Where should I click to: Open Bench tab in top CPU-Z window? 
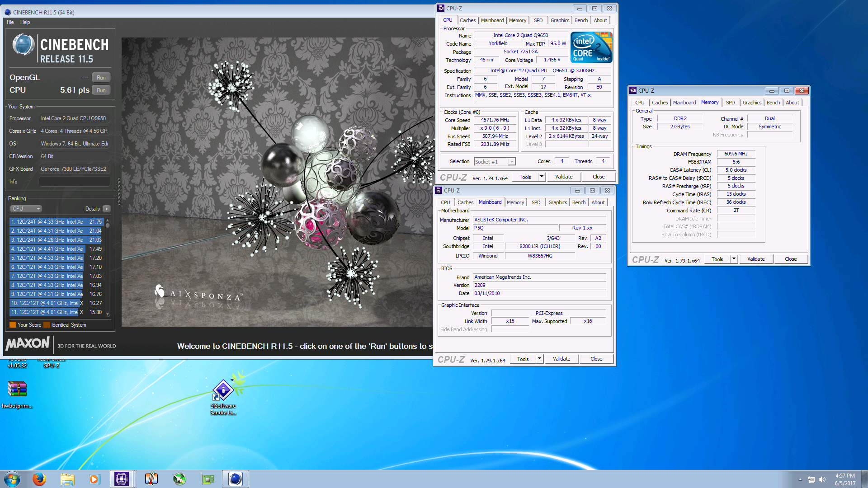(x=581, y=20)
